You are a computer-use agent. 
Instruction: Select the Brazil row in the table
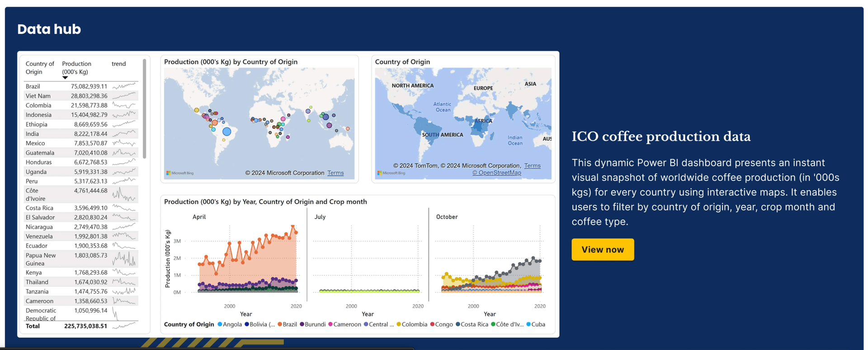click(81, 86)
